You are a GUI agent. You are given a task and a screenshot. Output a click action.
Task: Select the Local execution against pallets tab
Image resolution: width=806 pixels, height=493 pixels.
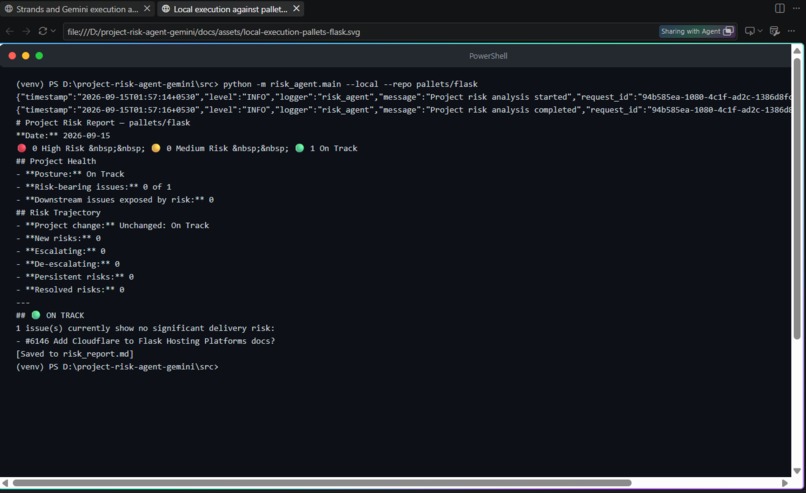point(230,9)
